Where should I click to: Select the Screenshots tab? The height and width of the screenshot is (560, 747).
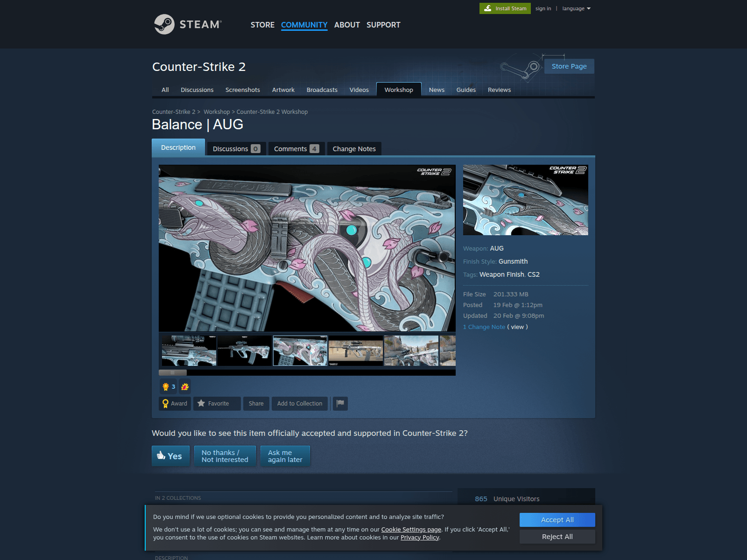pos(243,90)
